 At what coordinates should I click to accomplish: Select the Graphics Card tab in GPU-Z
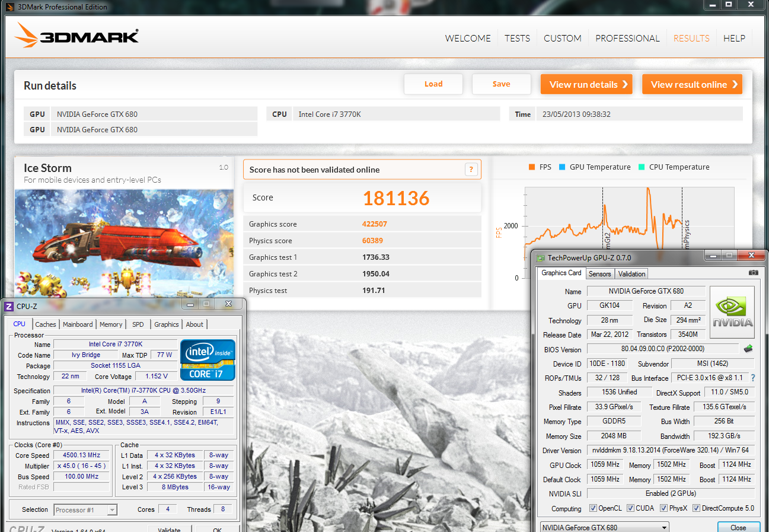[561, 273]
